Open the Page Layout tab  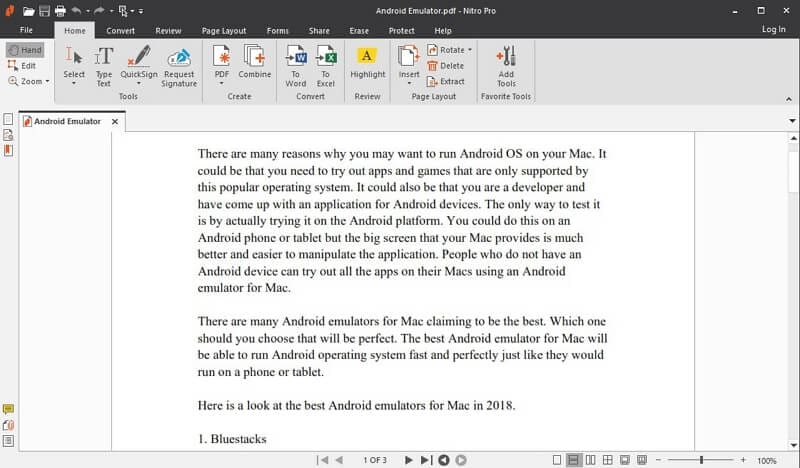[223, 31]
